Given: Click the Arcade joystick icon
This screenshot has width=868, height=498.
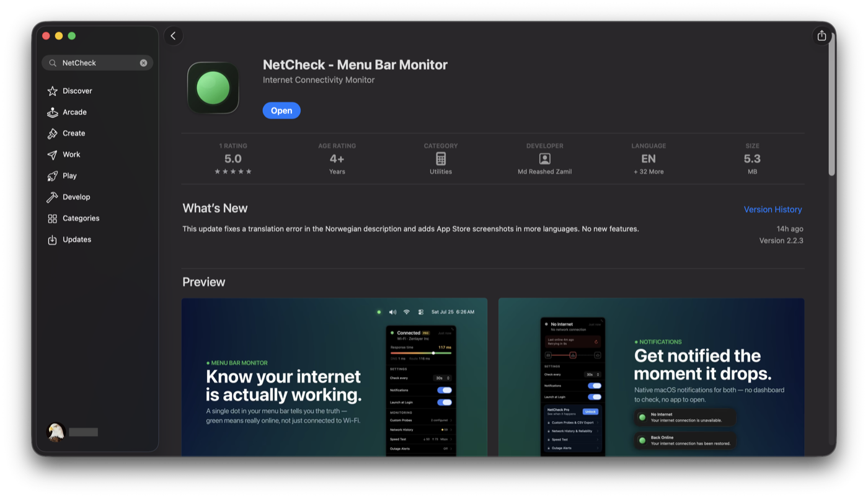Looking at the screenshot, I should click(52, 112).
